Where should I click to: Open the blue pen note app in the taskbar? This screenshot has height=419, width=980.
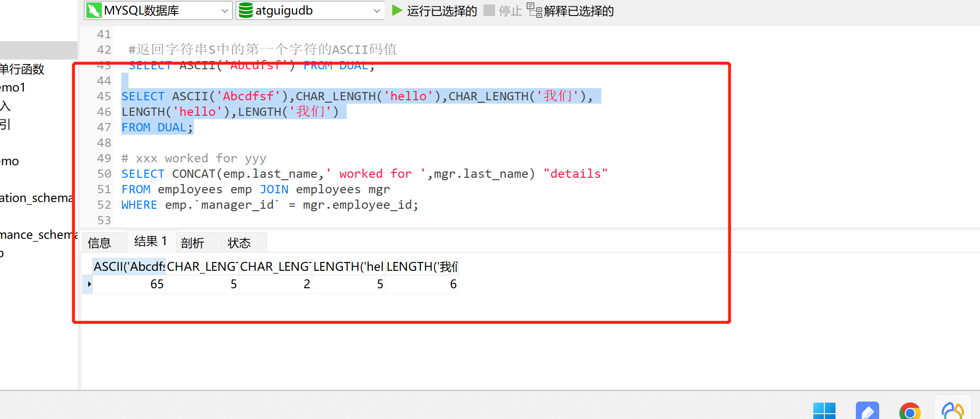(868, 411)
